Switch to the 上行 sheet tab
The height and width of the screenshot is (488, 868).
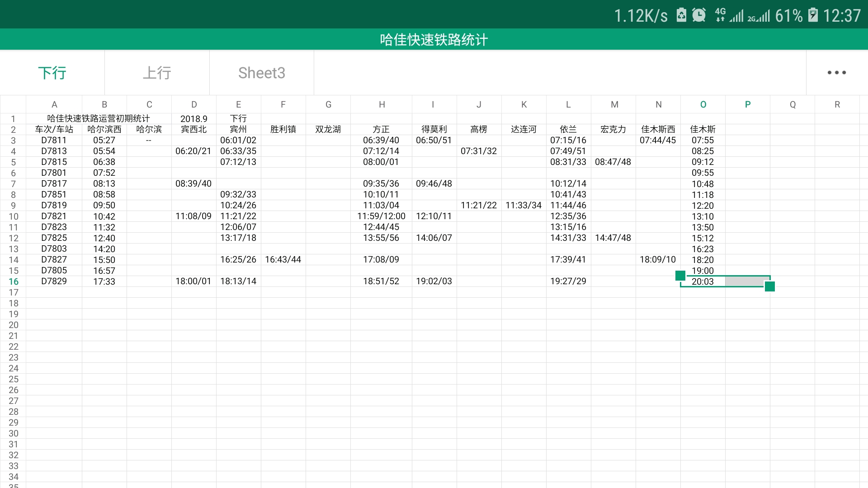click(x=157, y=73)
